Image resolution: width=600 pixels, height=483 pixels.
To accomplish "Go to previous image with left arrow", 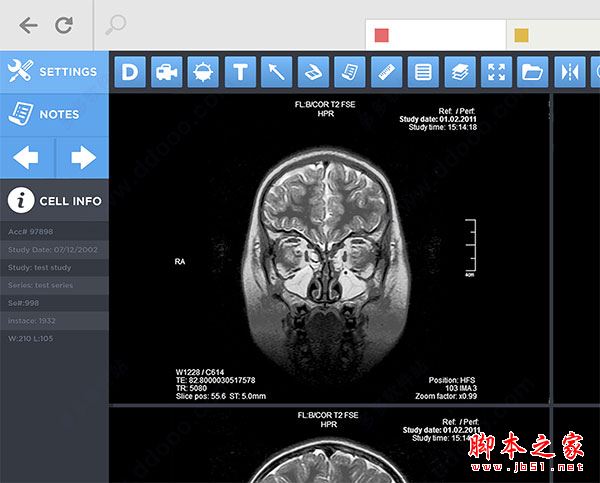I will click(x=27, y=157).
